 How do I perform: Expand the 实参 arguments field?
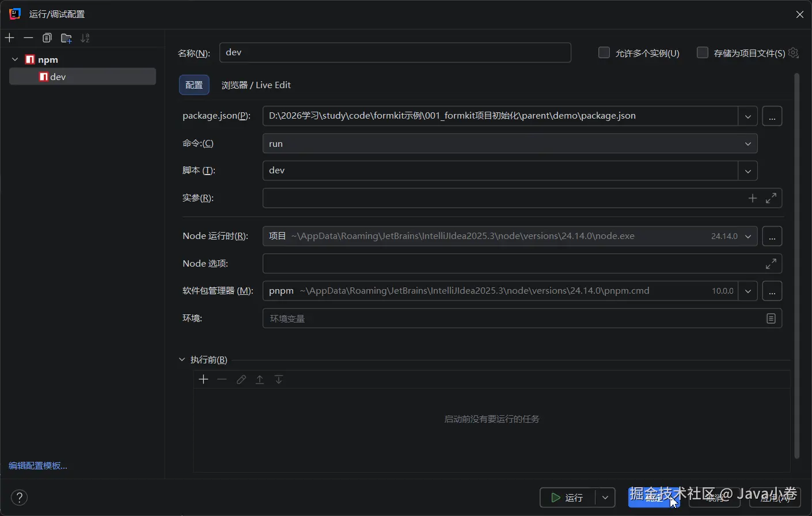(x=771, y=198)
